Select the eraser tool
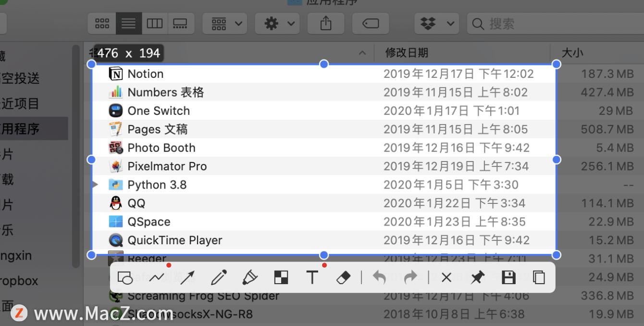Screen dimensions: 644x326 343,277
